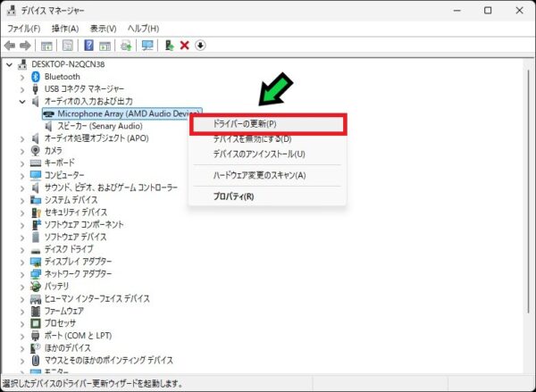Open the Properties toolbar icon
Image resolution: width=536 pixels, height=392 pixels.
pyautogui.click(x=67, y=46)
